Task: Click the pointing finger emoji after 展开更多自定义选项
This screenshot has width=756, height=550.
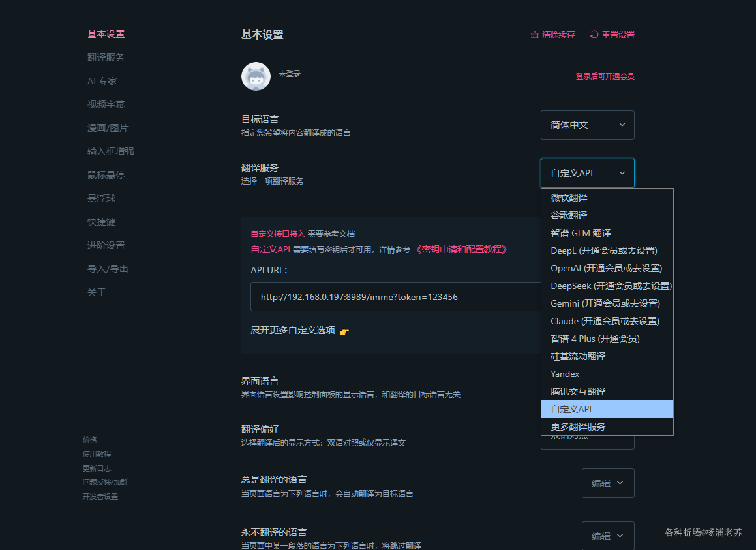Action: pyautogui.click(x=345, y=331)
